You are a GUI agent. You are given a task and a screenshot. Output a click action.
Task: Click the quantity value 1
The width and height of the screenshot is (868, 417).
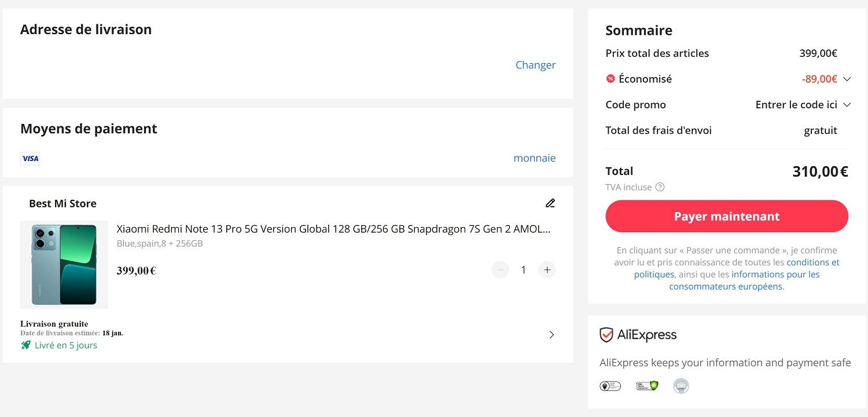coord(524,270)
